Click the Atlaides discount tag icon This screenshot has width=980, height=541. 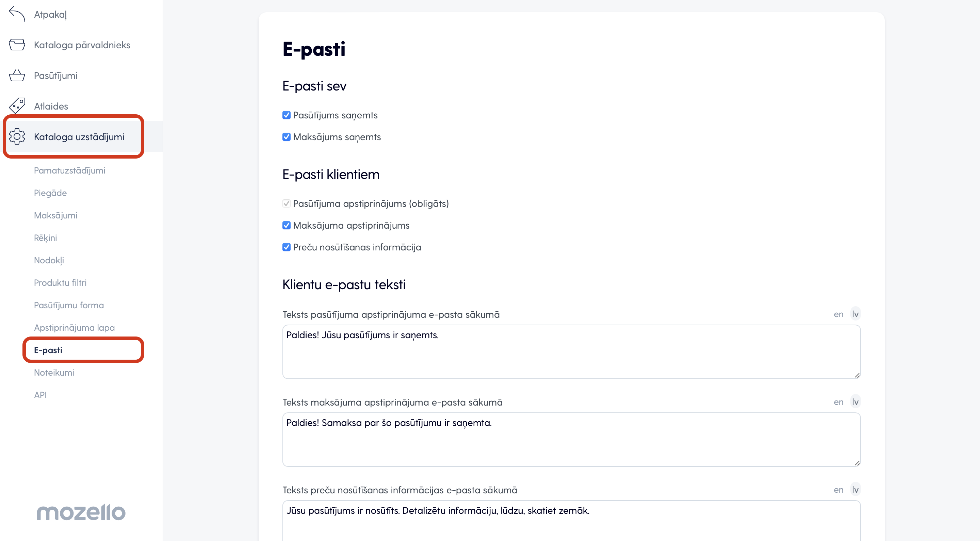(17, 106)
